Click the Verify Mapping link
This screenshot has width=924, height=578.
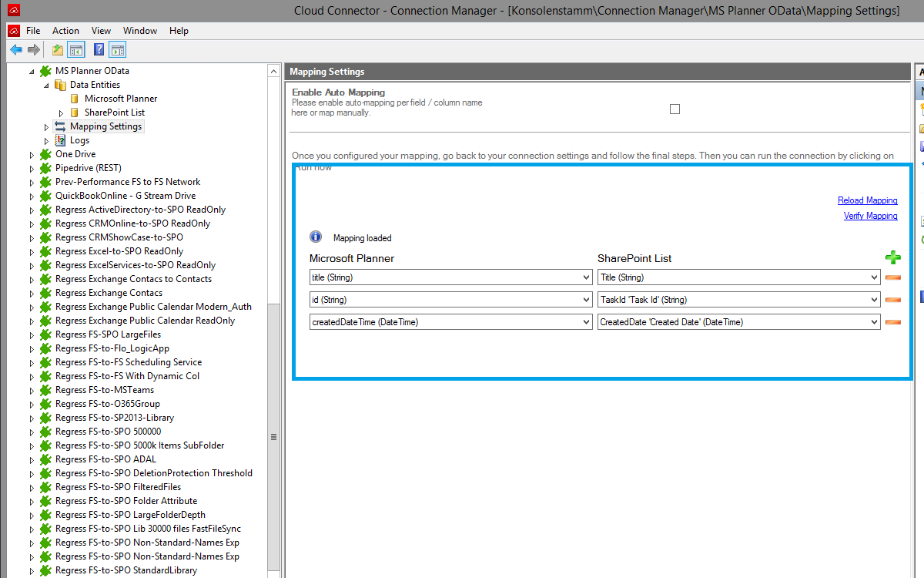pyautogui.click(x=870, y=216)
